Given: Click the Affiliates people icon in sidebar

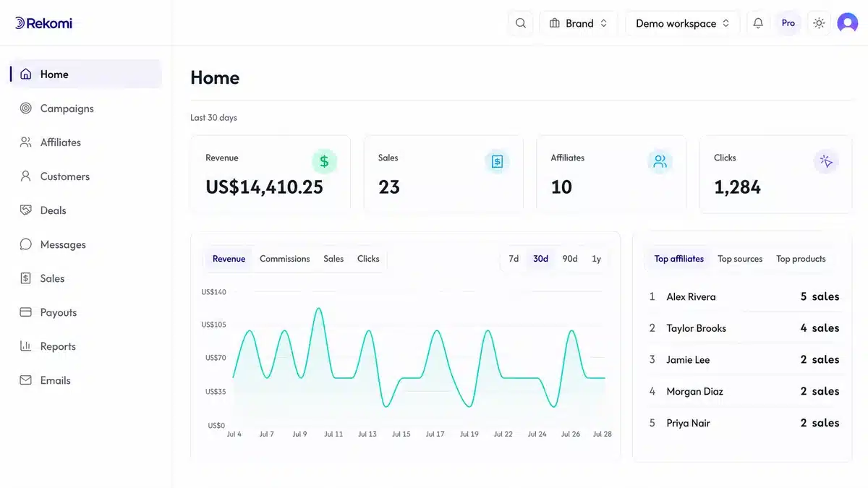Looking at the screenshot, I should tap(26, 142).
